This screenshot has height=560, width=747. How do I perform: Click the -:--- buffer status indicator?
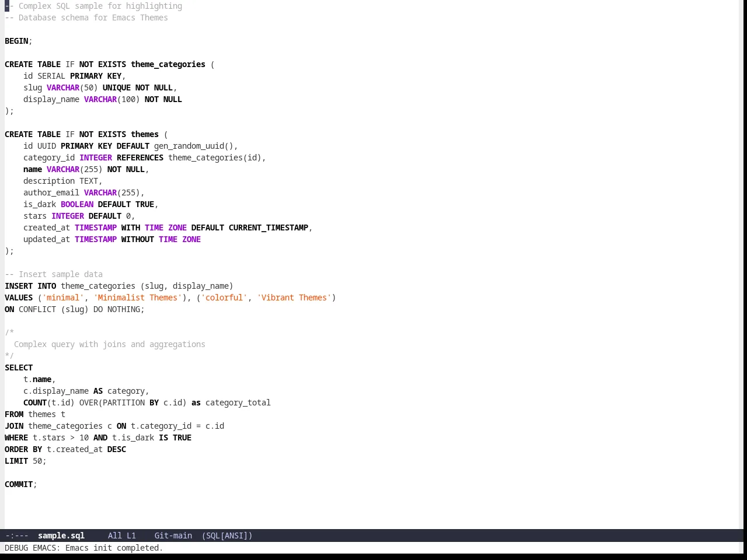coord(17,535)
